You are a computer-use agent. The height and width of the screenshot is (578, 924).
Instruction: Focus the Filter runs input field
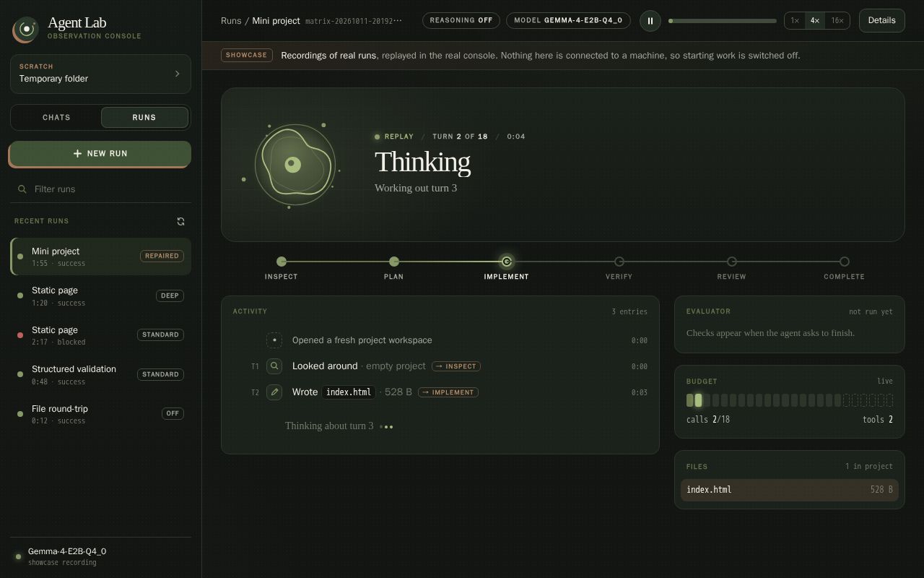click(x=101, y=189)
